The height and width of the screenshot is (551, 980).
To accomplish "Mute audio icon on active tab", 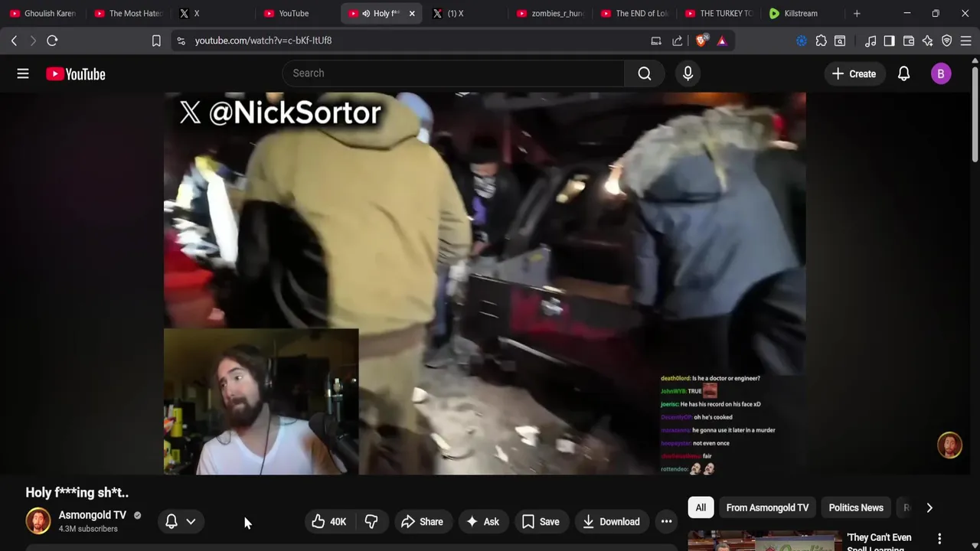I will pos(365,13).
